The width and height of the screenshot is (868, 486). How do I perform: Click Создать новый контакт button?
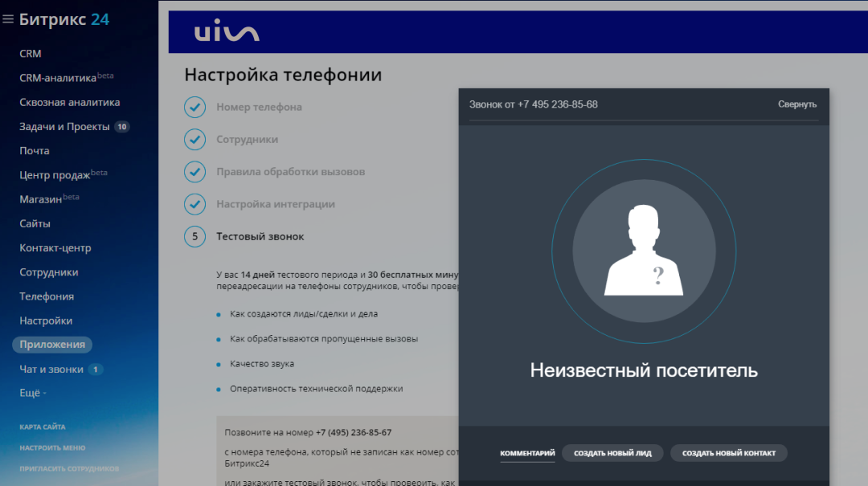728,453
